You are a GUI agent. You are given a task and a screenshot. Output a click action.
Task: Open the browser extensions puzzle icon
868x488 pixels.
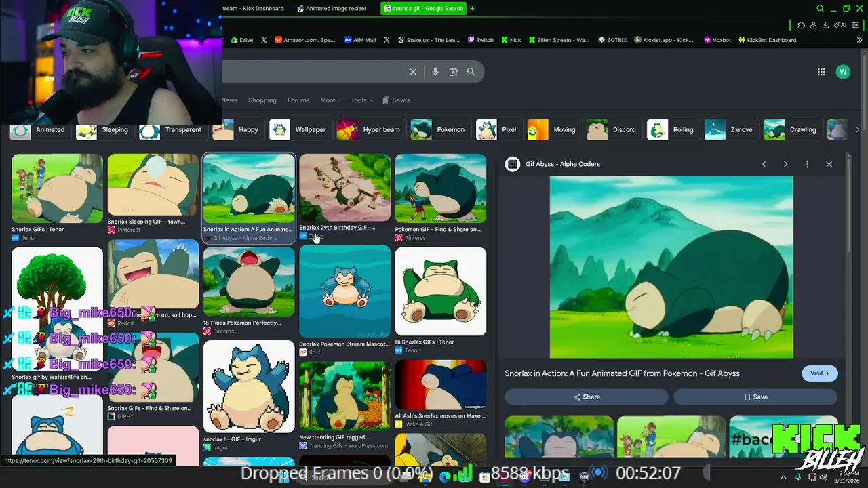tap(802, 26)
